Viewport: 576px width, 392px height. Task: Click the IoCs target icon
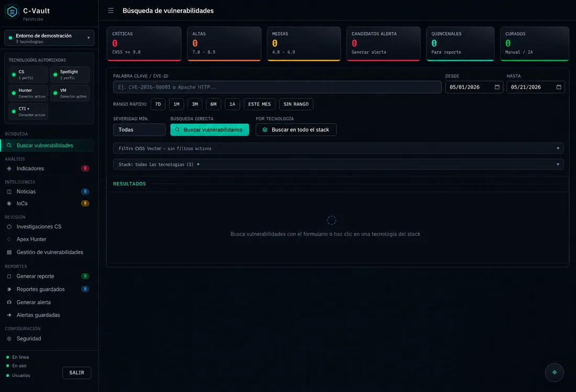pos(9,204)
